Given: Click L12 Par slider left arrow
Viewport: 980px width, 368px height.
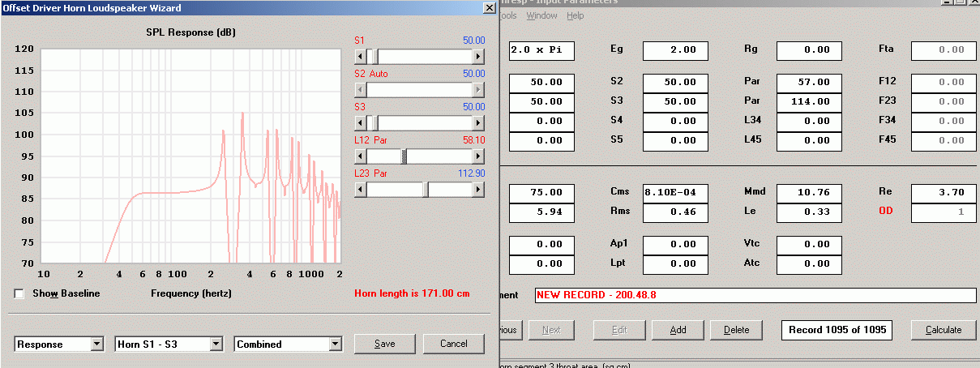Looking at the screenshot, I should click(x=361, y=156).
